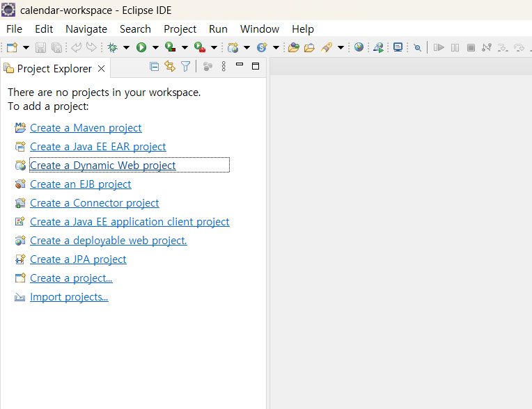
Task: Click the Run External Tools icon
Action: tap(200, 47)
